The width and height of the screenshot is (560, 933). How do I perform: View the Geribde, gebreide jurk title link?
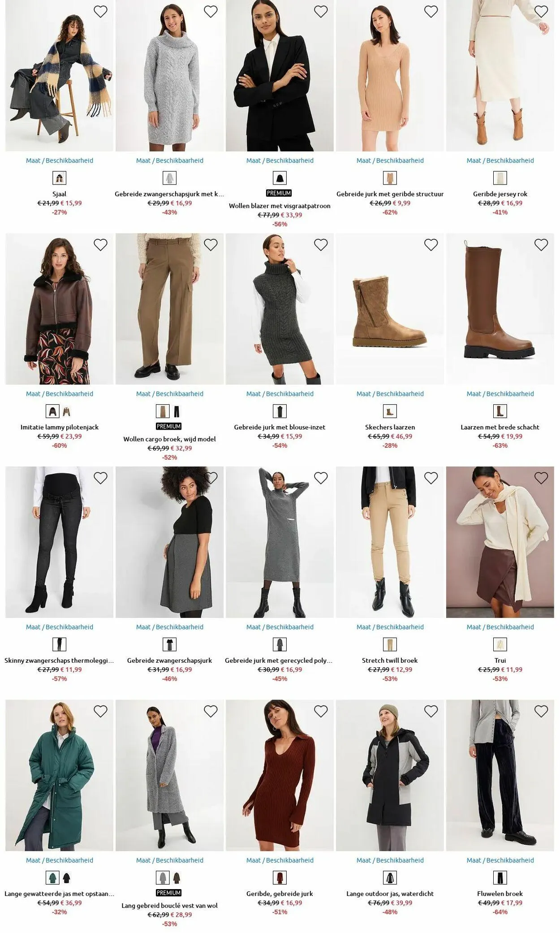(x=280, y=894)
